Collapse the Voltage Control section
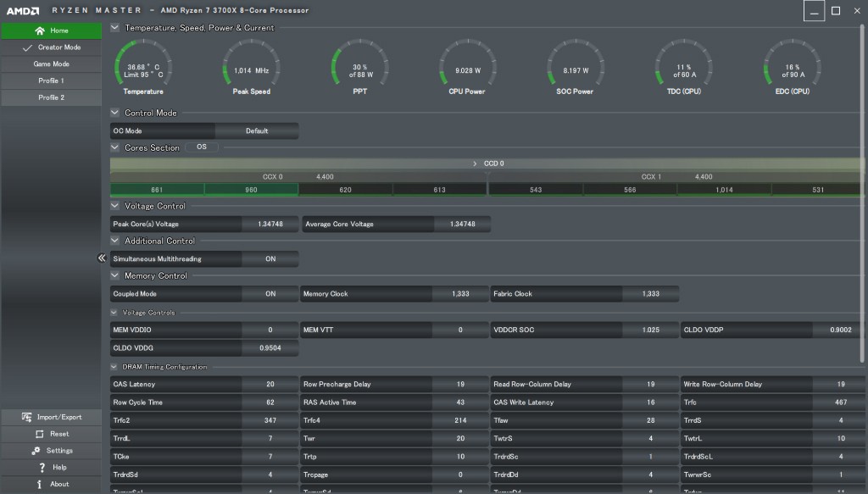868x494 pixels. (115, 206)
